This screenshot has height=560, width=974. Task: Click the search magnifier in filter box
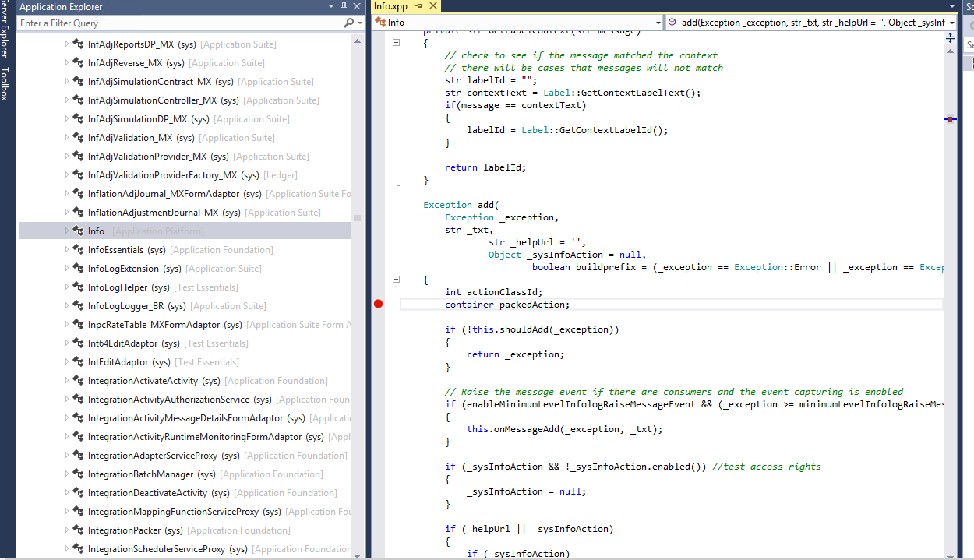[348, 23]
